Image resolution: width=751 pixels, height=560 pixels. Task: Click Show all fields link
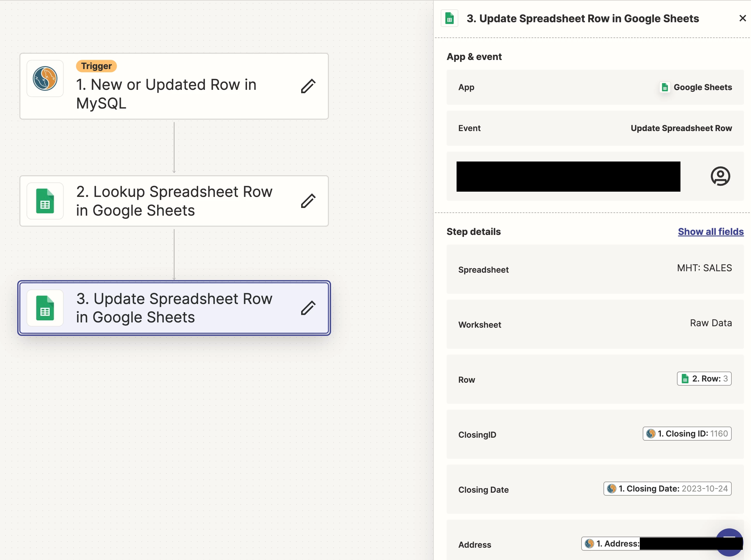pyautogui.click(x=710, y=231)
